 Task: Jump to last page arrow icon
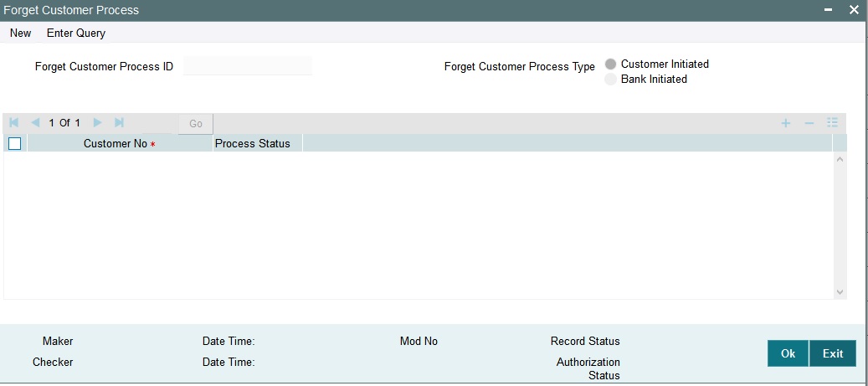pyautogui.click(x=119, y=122)
